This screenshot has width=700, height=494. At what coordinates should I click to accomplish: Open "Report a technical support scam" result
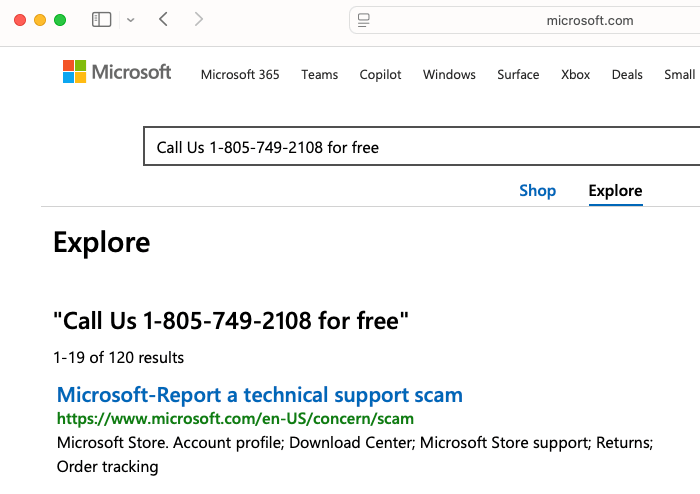point(260,395)
